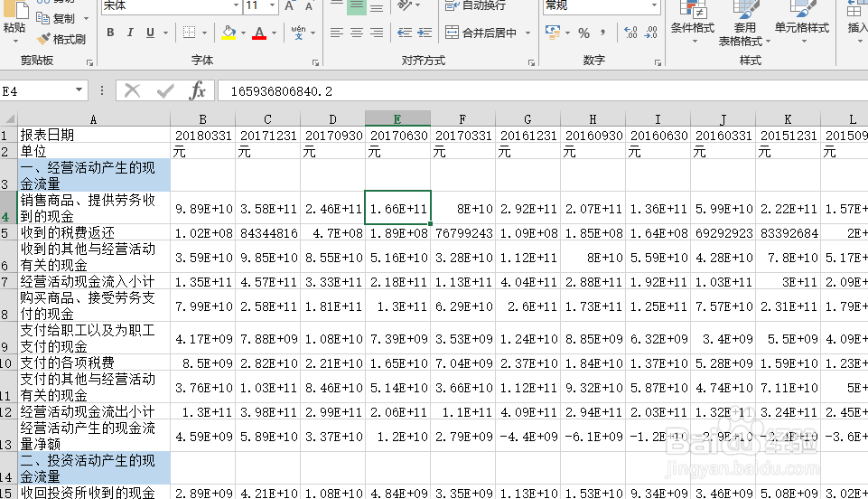Click vertical middle align icon
The height and width of the screenshot is (499, 868).
coord(357,5)
